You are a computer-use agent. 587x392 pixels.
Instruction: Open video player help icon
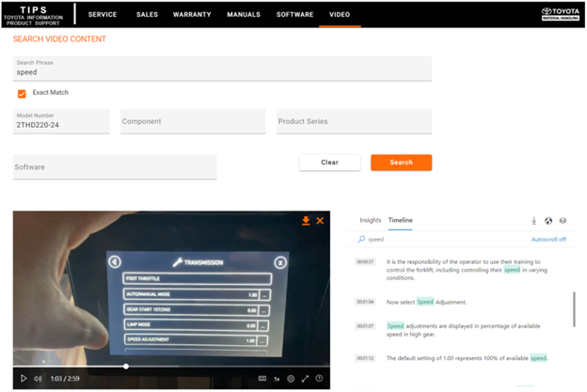click(319, 378)
